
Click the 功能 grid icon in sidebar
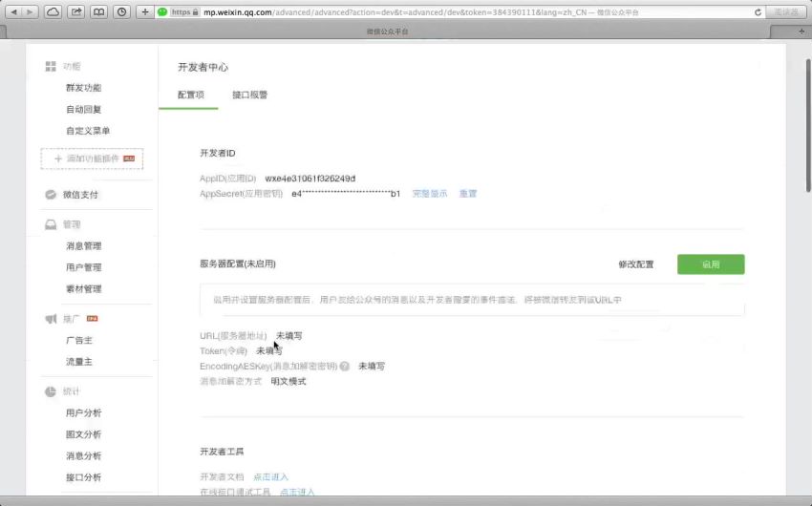51,66
